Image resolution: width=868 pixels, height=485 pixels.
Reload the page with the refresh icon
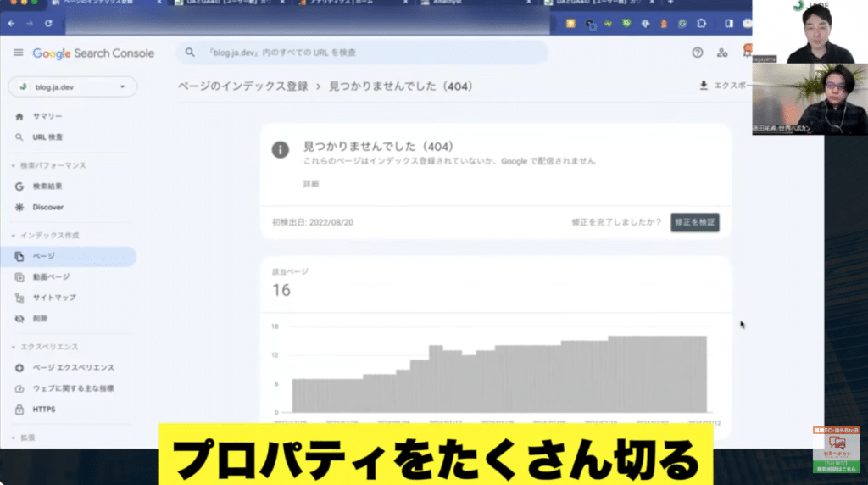(x=48, y=23)
